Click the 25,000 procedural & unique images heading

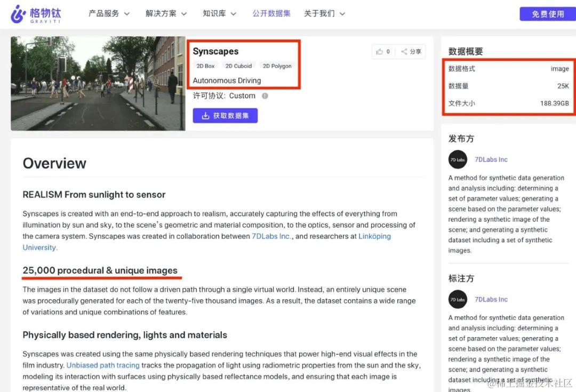[100, 270]
